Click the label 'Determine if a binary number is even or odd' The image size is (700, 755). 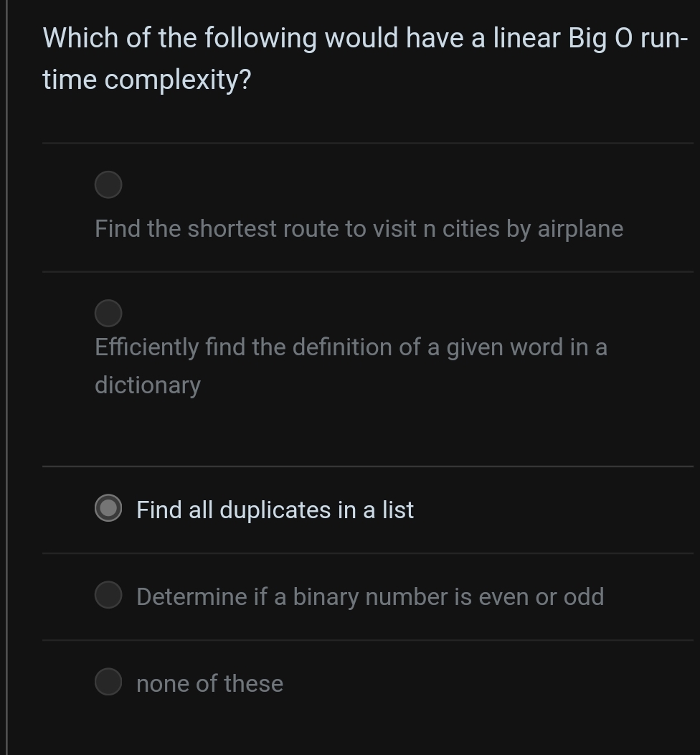click(370, 596)
